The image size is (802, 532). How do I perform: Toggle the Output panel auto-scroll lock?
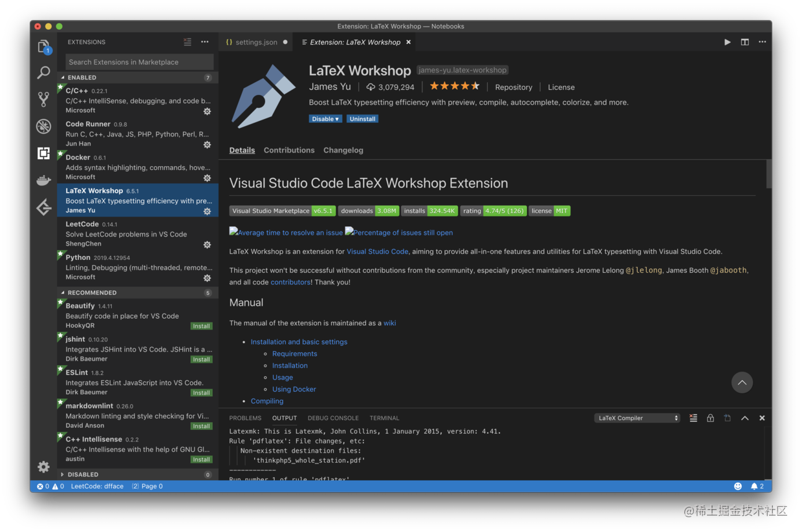click(x=710, y=418)
